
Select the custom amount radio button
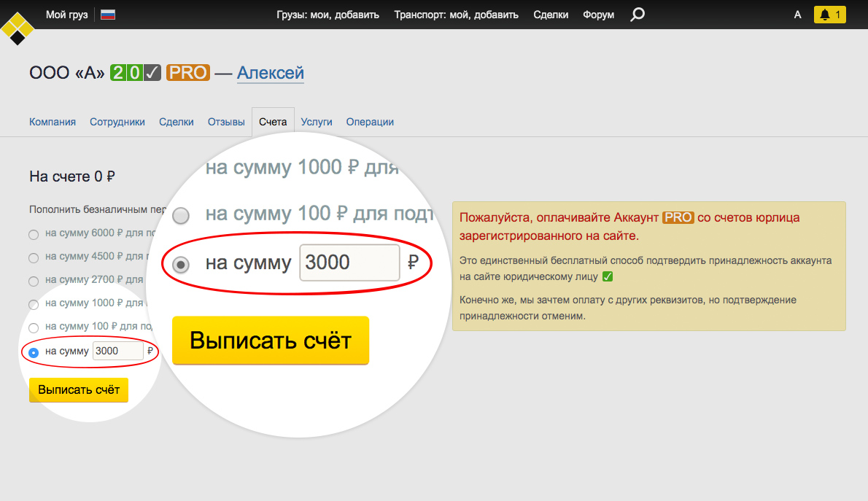tap(34, 352)
